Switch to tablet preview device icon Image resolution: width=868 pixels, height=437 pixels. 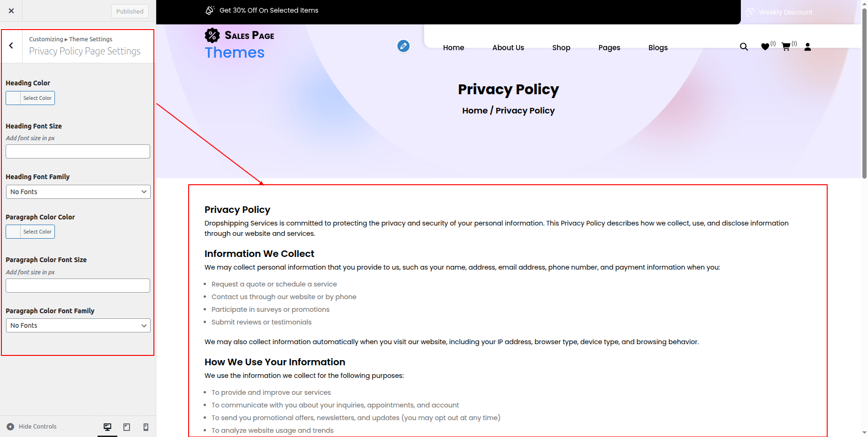pos(127,427)
